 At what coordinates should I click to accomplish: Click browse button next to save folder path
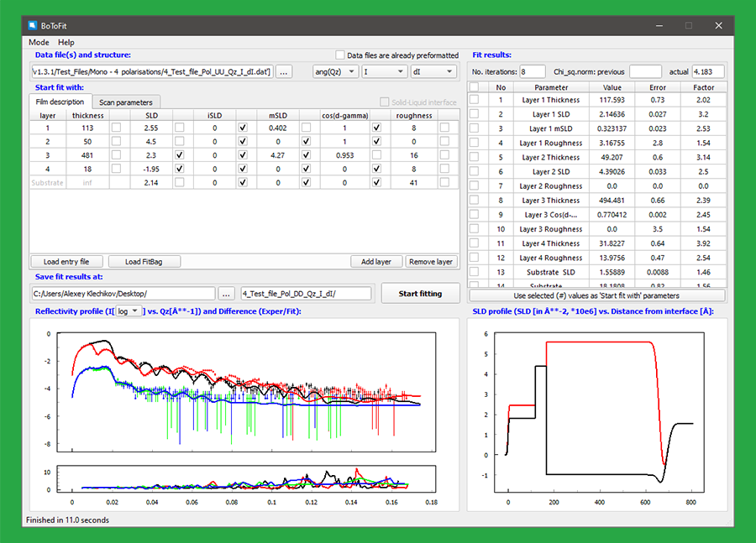pyautogui.click(x=227, y=294)
